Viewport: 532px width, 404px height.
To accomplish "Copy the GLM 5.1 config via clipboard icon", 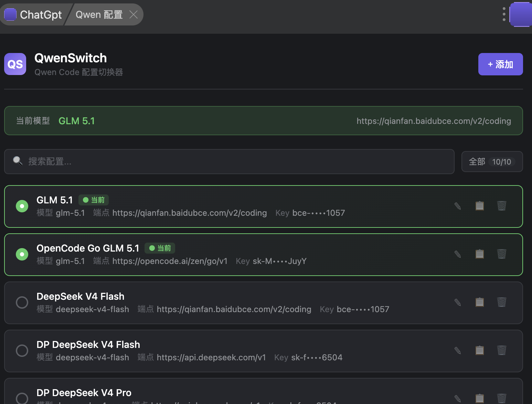I will click(480, 206).
